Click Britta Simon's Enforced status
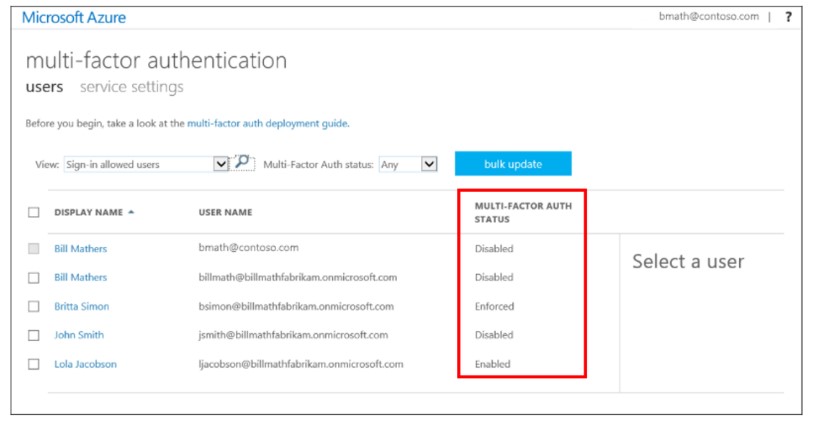816x428 pixels. coord(494,306)
